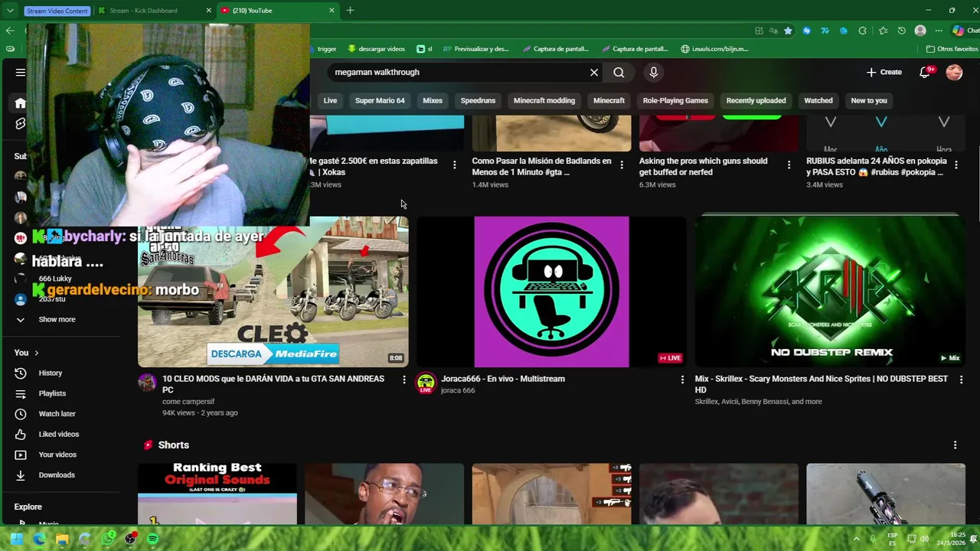Open File Explorer from the taskbar
980x551 pixels.
click(x=62, y=539)
